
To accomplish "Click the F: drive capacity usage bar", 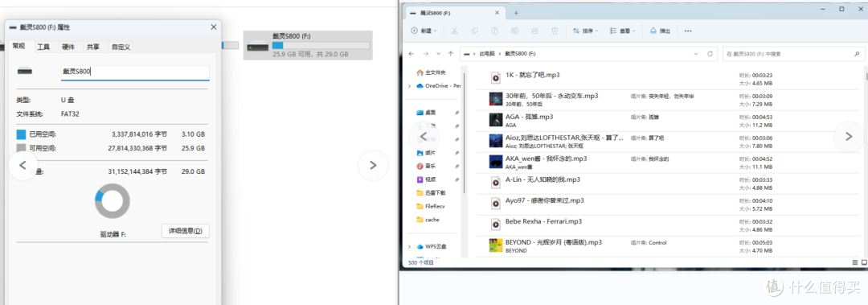I will tap(321, 46).
